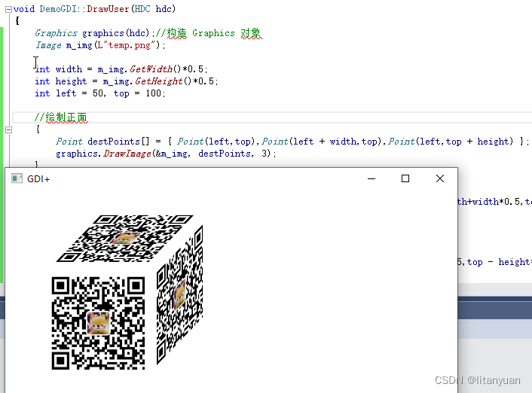Click the "GetHeight" method call
Viewport: 532px width, 393px height.
[x=159, y=81]
